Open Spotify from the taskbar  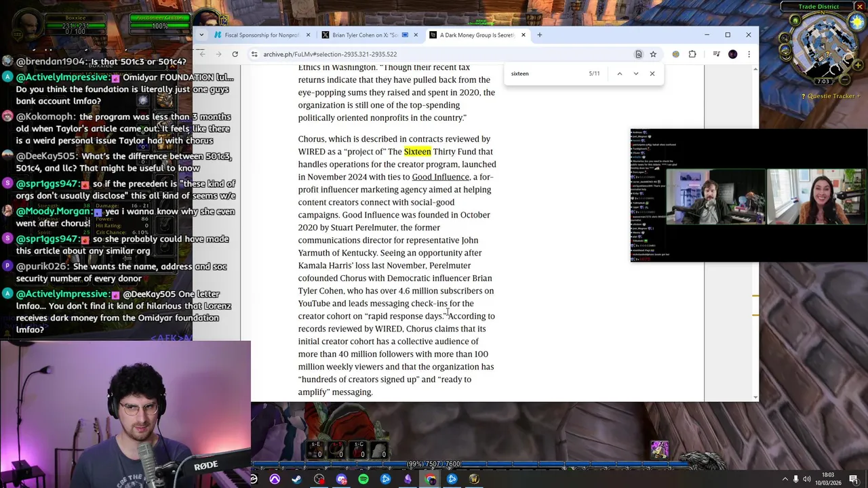363,480
